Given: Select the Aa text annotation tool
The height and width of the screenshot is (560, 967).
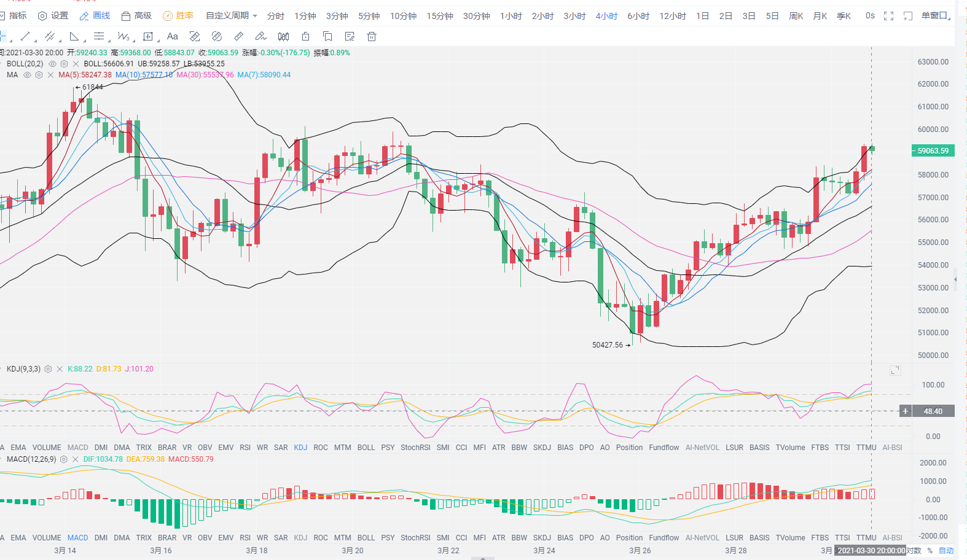Looking at the screenshot, I should click(x=173, y=36).
